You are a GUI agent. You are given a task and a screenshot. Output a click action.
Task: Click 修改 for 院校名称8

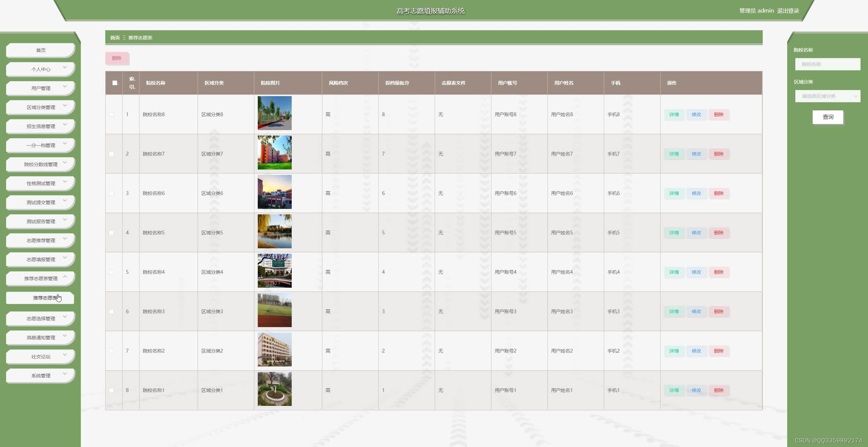(x=696, y=114)
